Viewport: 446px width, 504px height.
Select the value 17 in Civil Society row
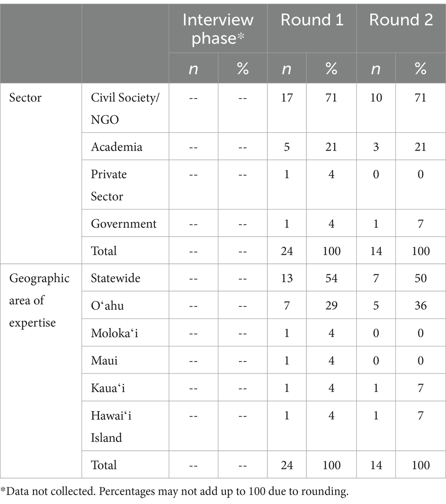(x=287, y=98)
